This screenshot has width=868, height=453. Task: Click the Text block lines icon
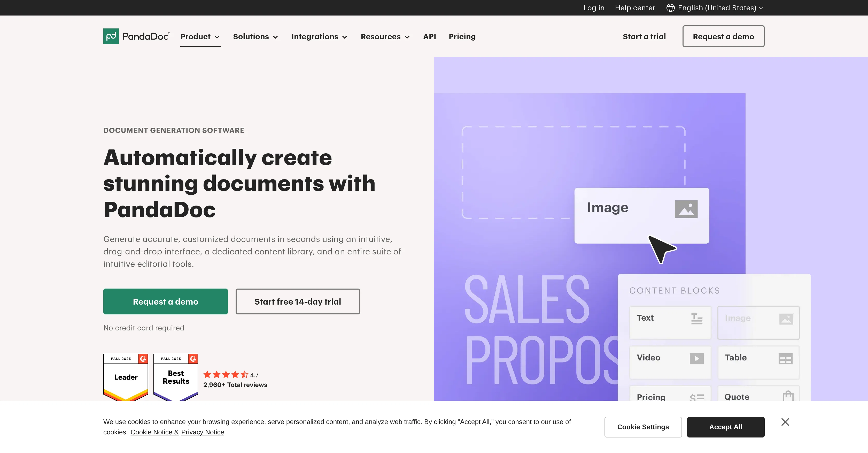pos(696,319)
